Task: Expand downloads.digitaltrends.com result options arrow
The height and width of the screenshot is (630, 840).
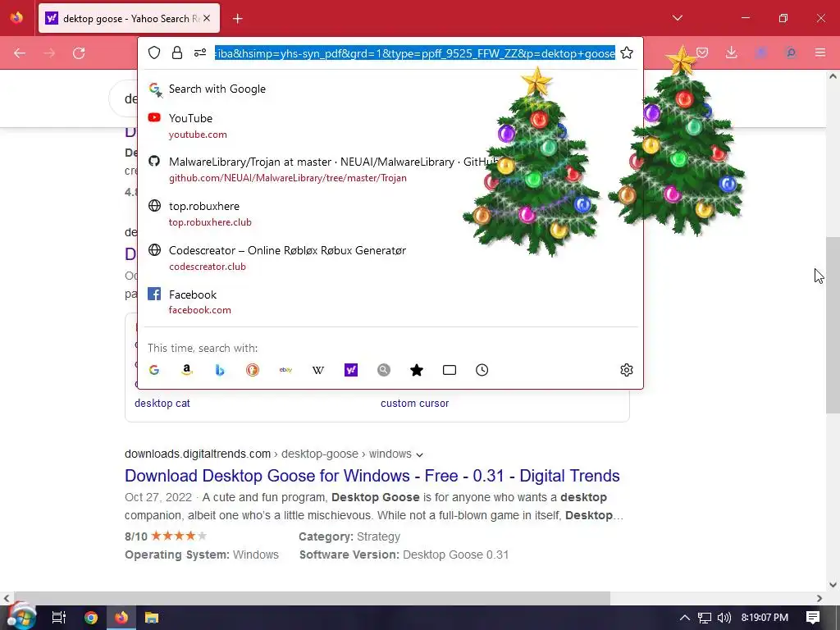Action: 419,454
